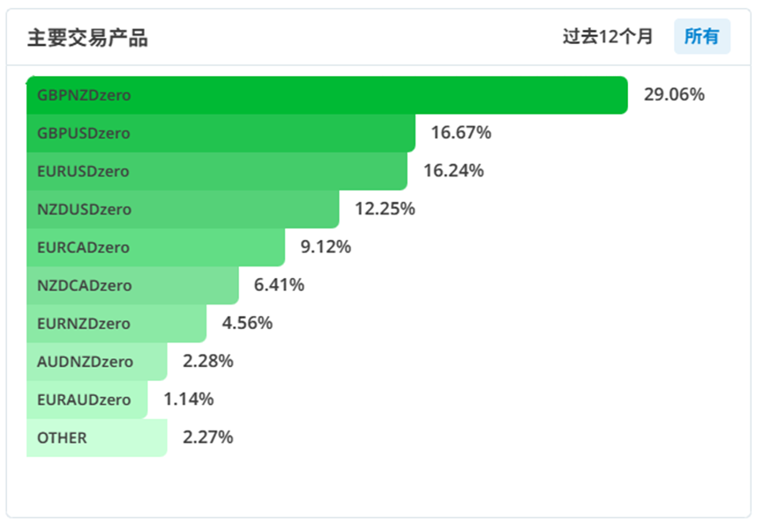Click the 29.06% value label
The width and height of the screenshot is (763, 532).
[x=674, y=95]
